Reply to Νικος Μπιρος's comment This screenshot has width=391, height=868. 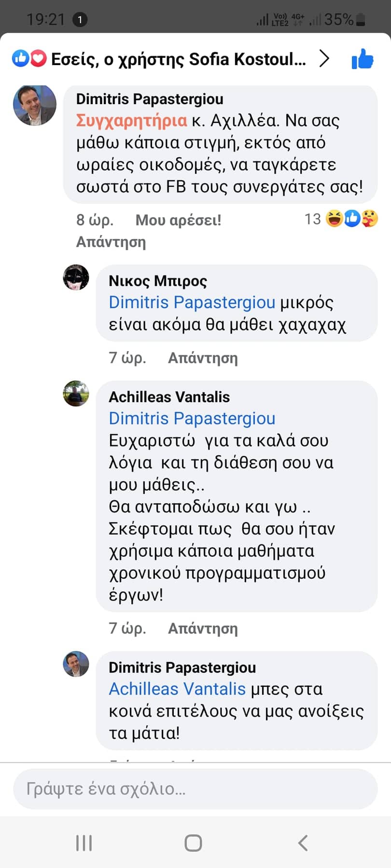(203, 358)
